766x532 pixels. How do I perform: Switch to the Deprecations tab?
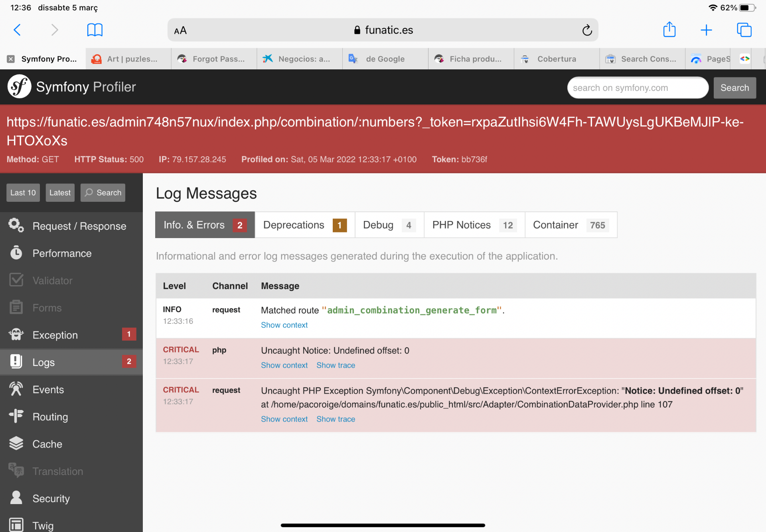pyautogui.click(x=304, y=225)
